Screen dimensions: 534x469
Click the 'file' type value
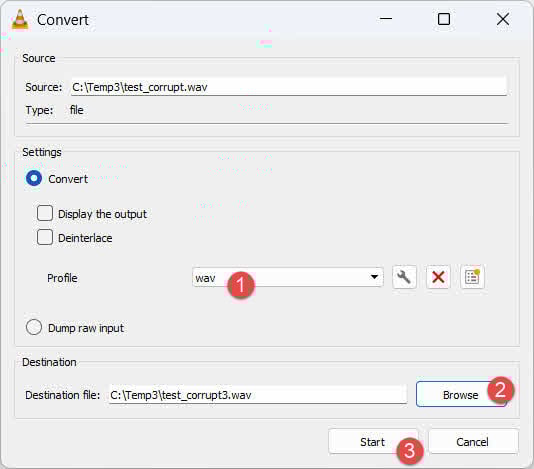77,110
